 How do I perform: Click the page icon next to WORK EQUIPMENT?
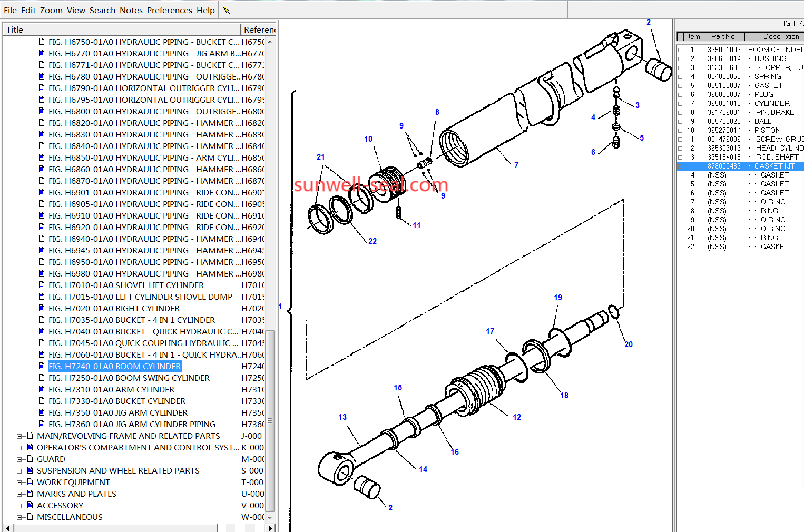click(x=30, y=482)
